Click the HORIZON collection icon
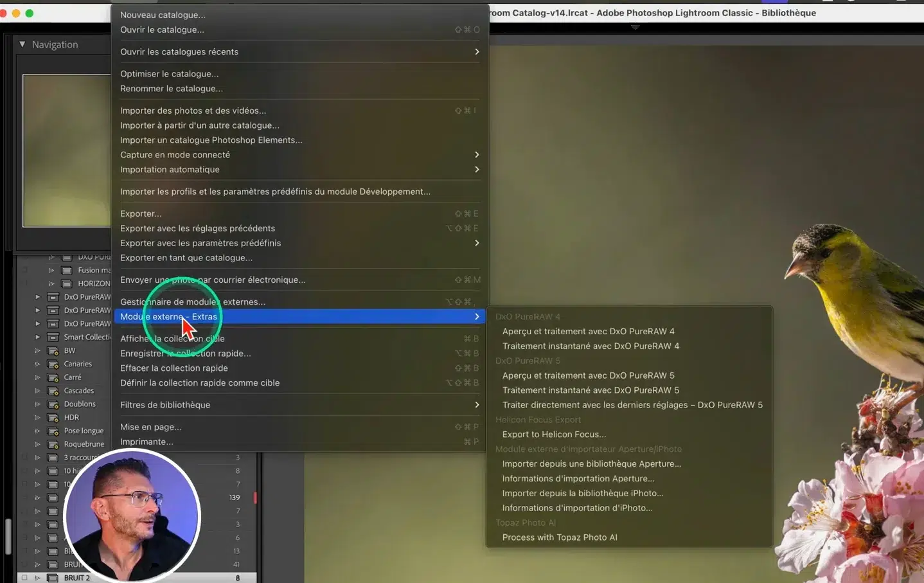924x583 pixels. click(x=67, y=283)
